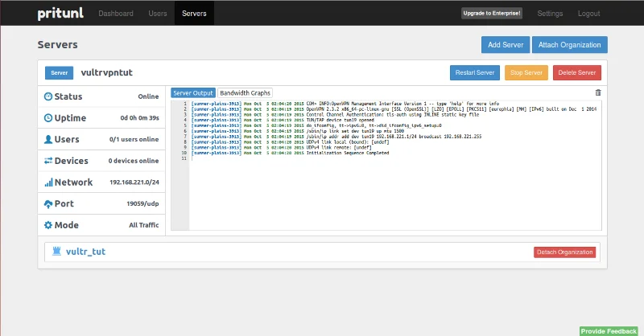
Task: Click the Uptime clock icon
Action: point(48,117)
